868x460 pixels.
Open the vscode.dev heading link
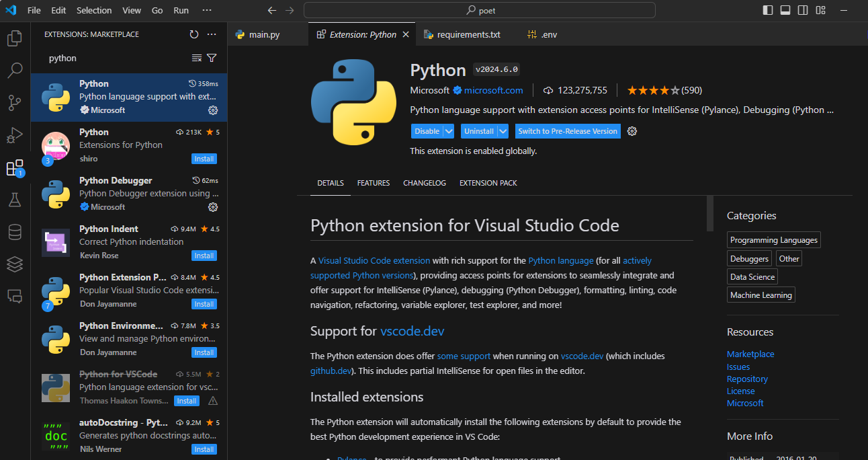[412, 332]
